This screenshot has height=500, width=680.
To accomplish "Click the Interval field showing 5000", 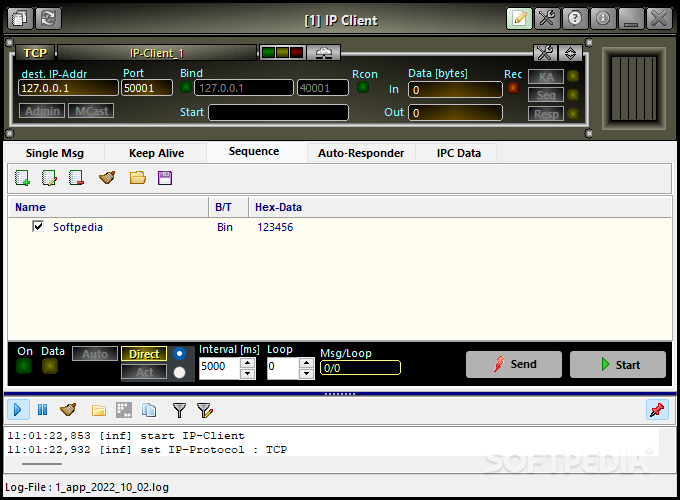I will tap(219, 368).
